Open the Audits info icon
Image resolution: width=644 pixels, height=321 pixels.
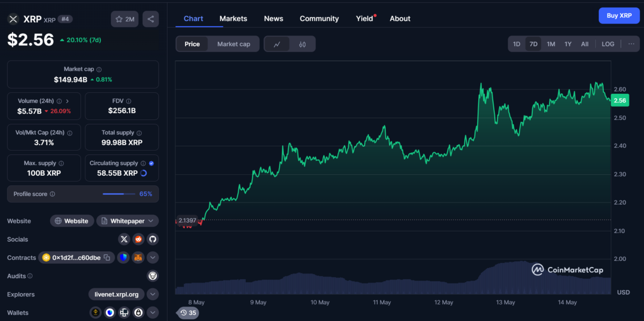pos(30,276)
